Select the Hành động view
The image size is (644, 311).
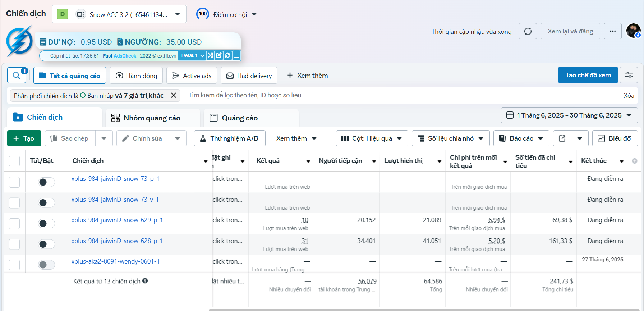[136, 76]
